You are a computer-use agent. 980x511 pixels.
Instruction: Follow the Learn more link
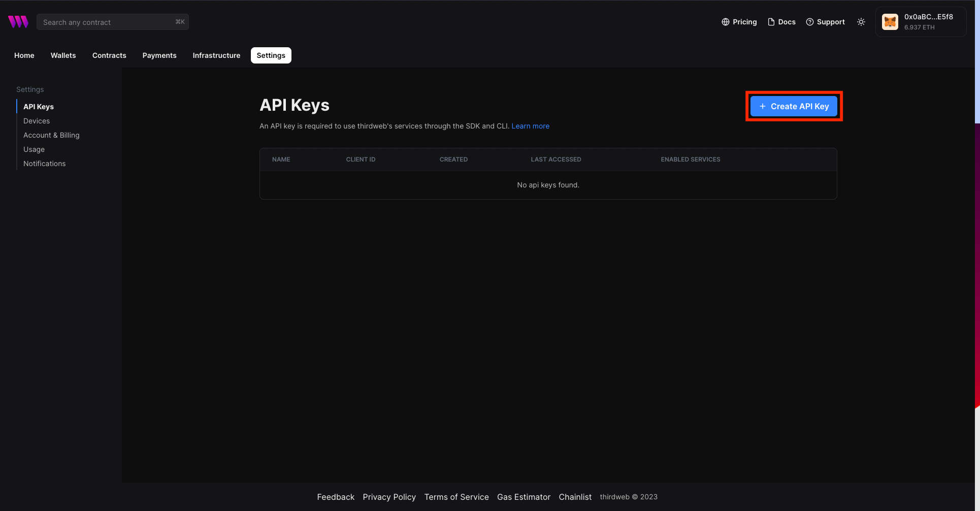pos(530,126)
